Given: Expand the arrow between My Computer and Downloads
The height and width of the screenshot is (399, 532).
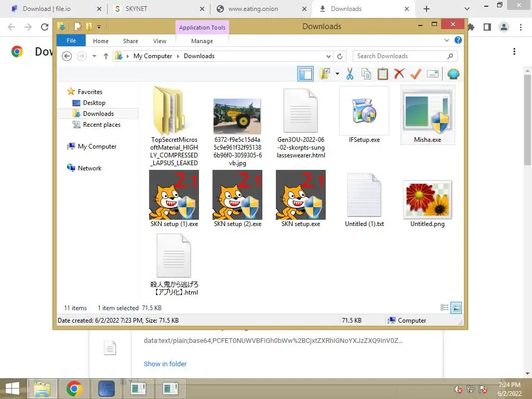Looking at the screenshot, I should 178,56.
